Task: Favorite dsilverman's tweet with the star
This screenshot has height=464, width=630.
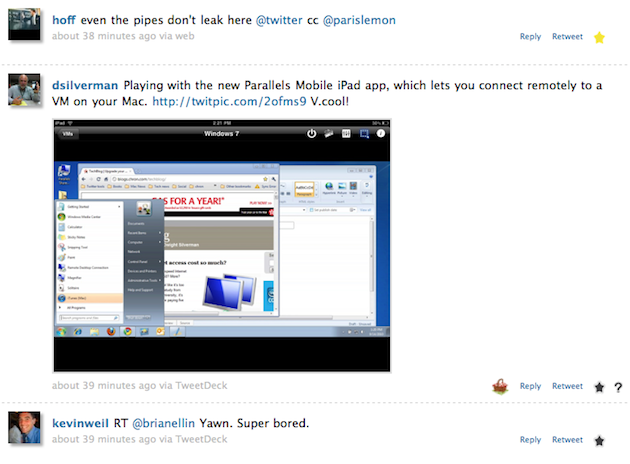Action: (x=599, y=387)
